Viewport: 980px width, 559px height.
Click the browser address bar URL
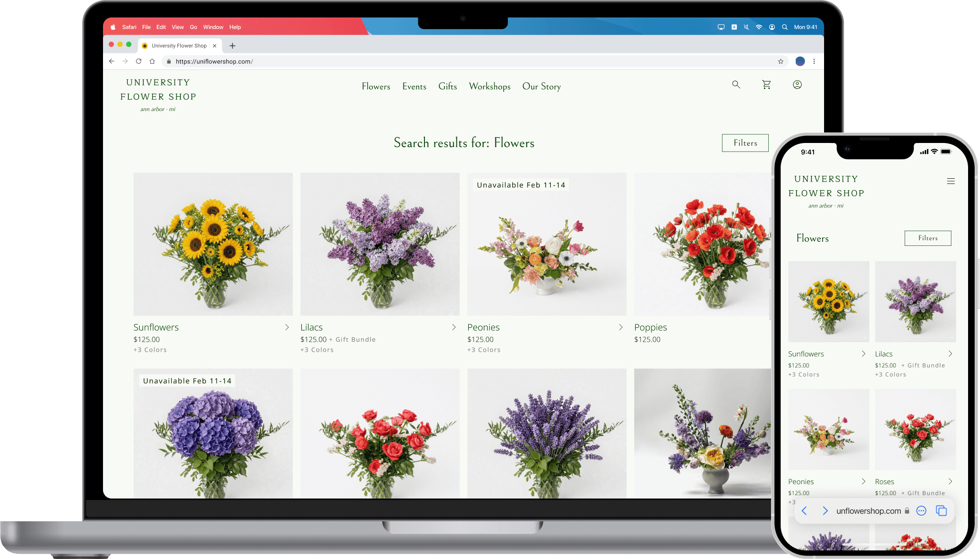(x=214, y=61)
